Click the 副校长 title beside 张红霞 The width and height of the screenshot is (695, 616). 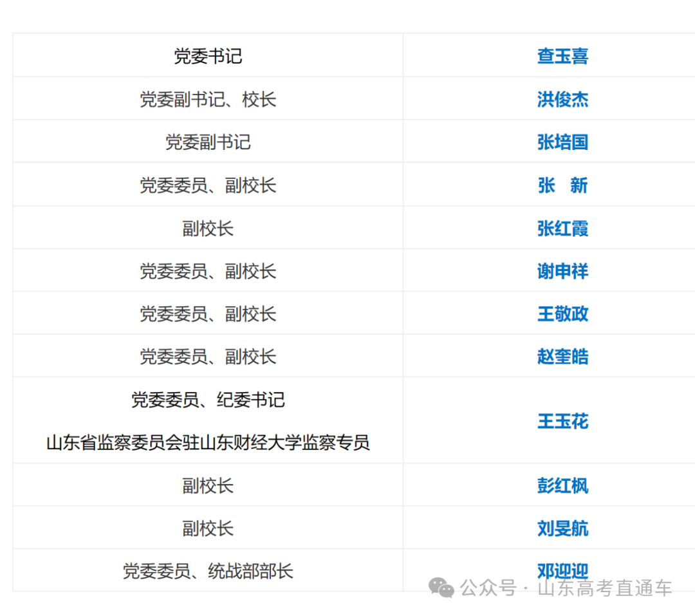pos(208,229)
